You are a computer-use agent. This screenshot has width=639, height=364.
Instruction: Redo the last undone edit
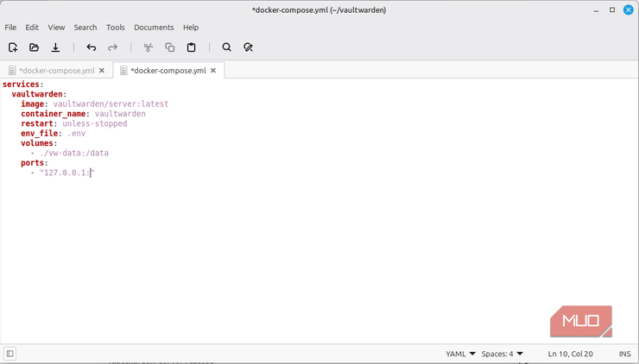[112, 47]
